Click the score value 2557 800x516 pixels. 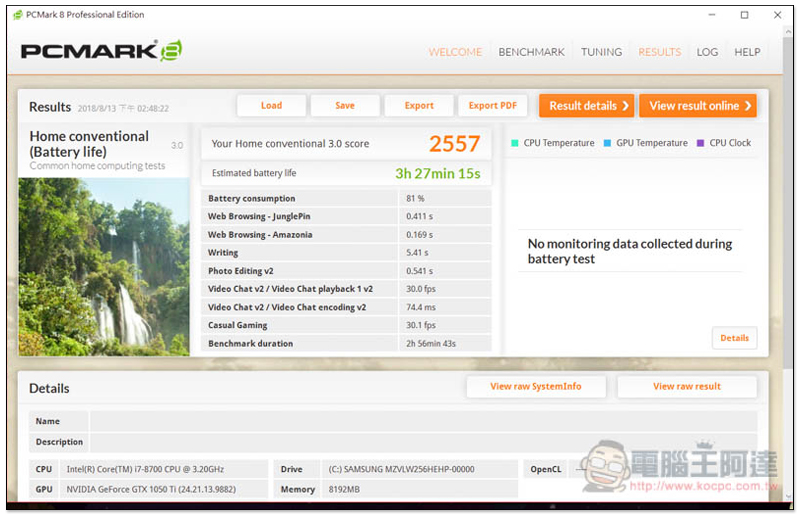(454, 144)
